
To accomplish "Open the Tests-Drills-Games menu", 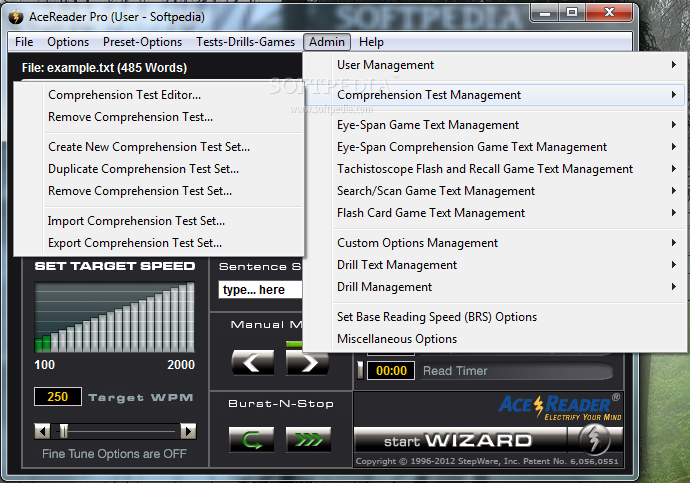I will pos(245,42).
